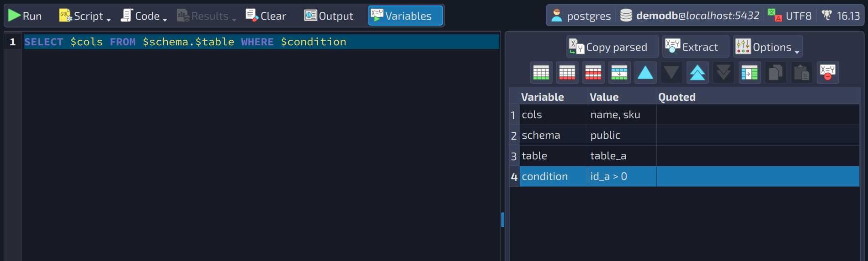Click the paste variables icon

point(802,72)
